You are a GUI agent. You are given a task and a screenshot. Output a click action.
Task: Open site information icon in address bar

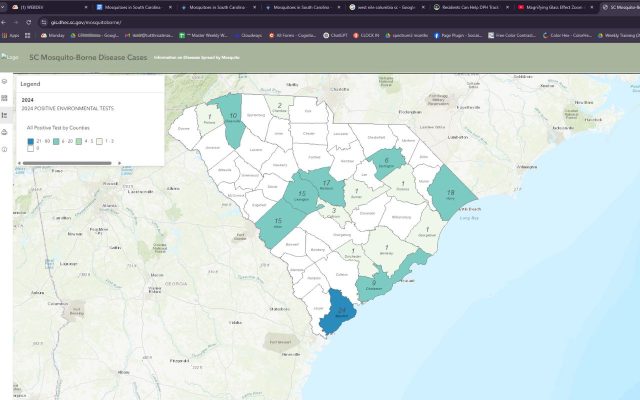44,22
